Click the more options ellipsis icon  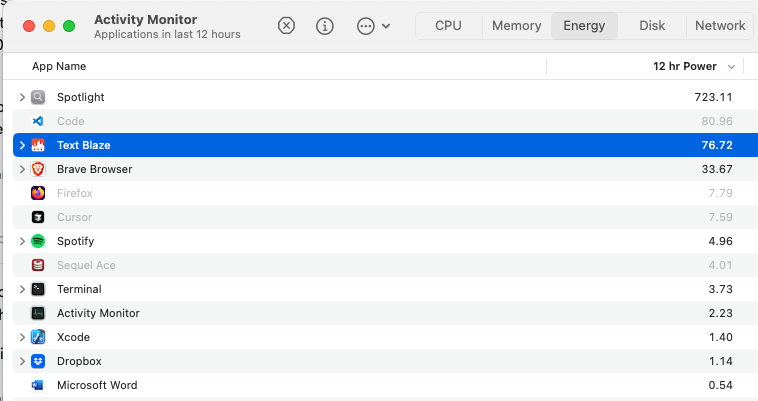coord(365,26)
